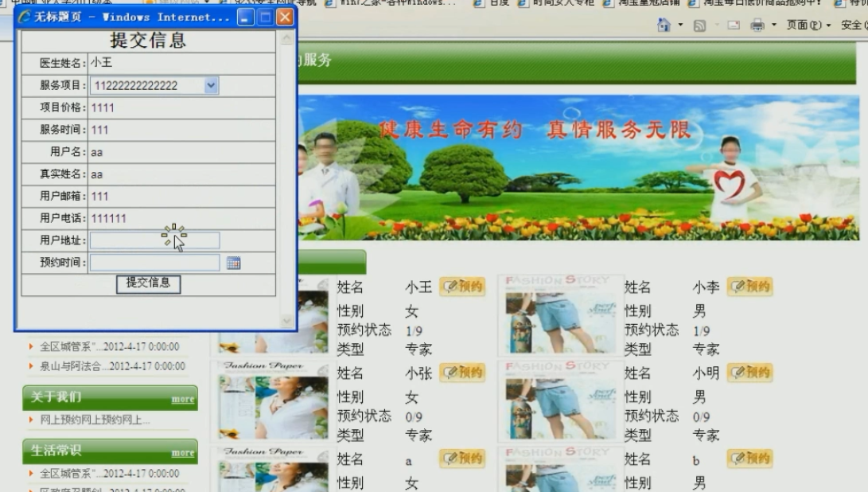
Task: Click the 预约 button for 小张
Action: (463, 373)
